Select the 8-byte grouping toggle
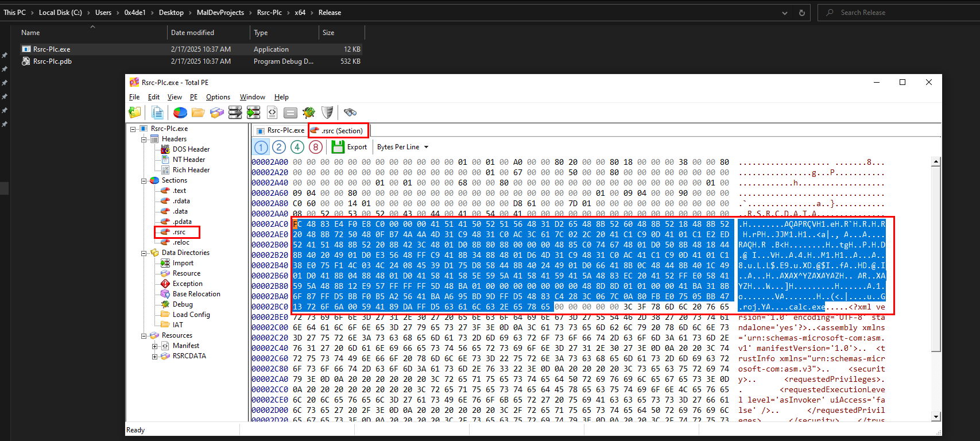980x441 pixels. [316, 147]
